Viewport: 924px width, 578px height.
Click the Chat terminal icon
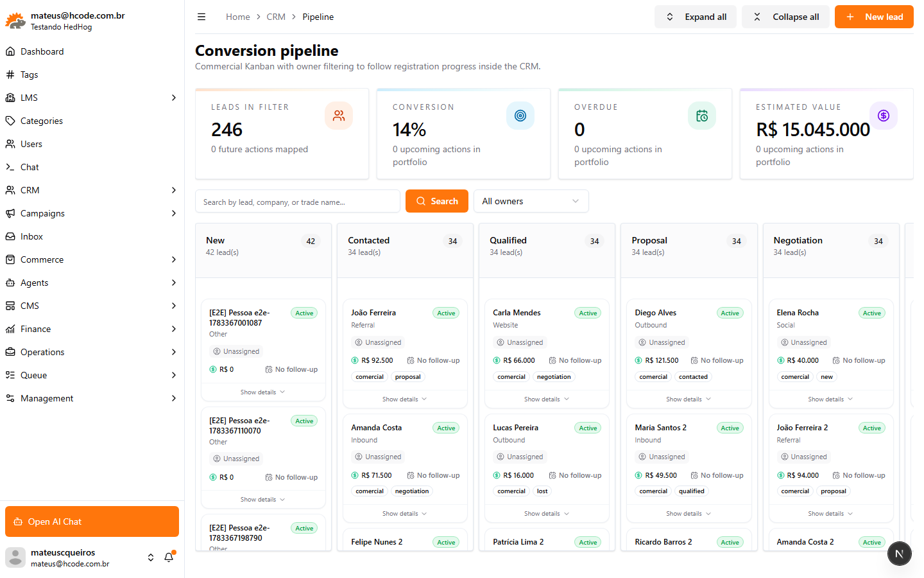(10, 167)
